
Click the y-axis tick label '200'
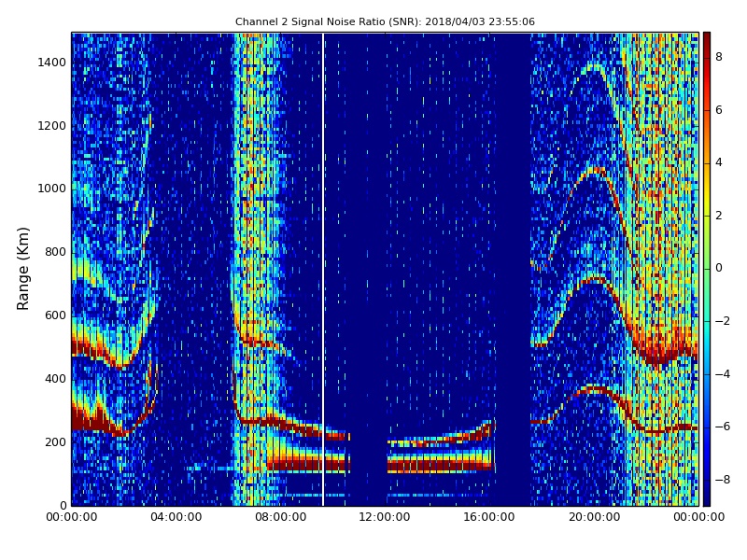pos(56,441)
